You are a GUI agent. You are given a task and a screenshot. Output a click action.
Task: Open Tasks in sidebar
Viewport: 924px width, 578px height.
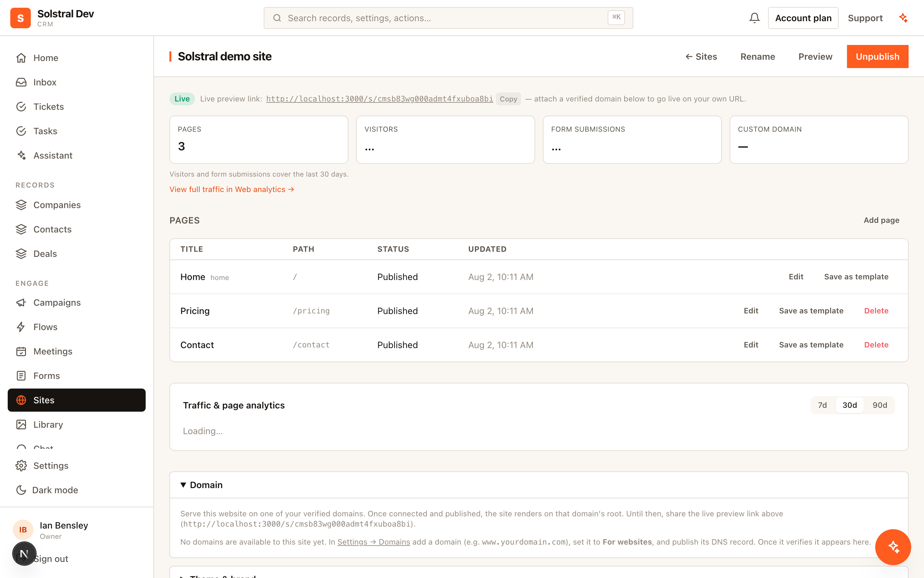76,131
